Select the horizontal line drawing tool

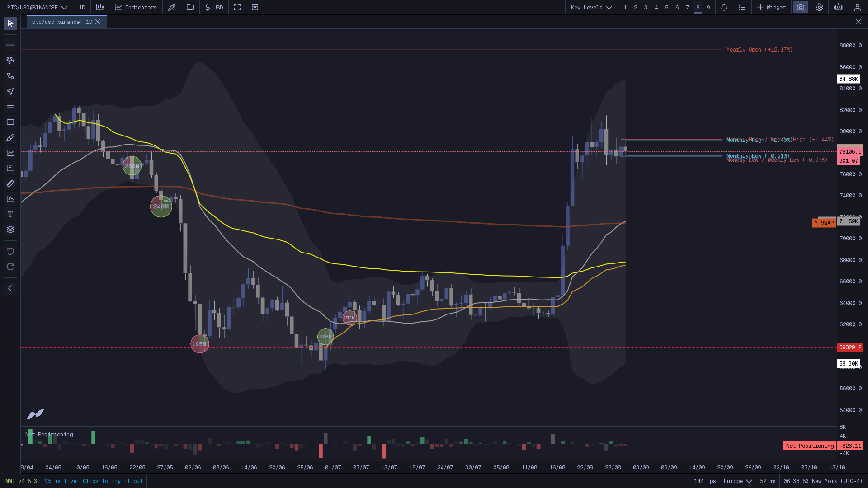[10, 45]
